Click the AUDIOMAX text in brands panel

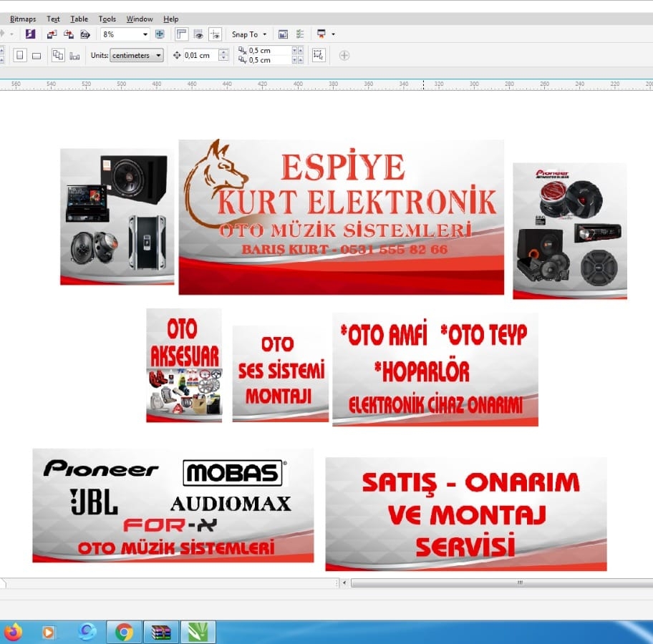coord(231,504)
